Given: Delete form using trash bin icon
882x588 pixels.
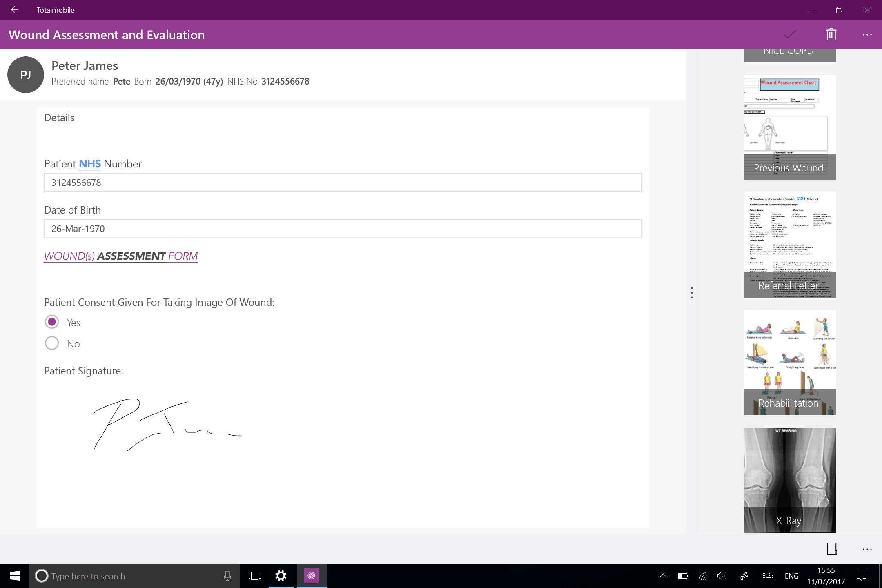Looking at the screenshot, I should 831,34.
